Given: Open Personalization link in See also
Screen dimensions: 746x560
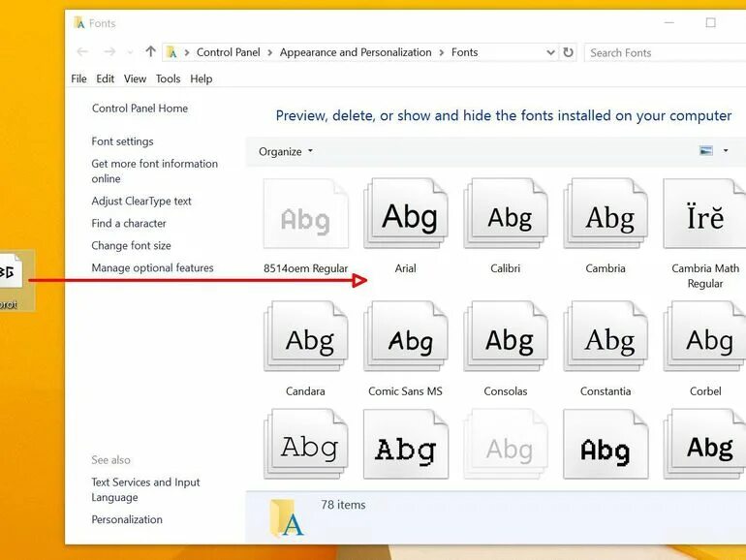Looking at the screenshot, I should pyautogui.click(x=127, y=519).
